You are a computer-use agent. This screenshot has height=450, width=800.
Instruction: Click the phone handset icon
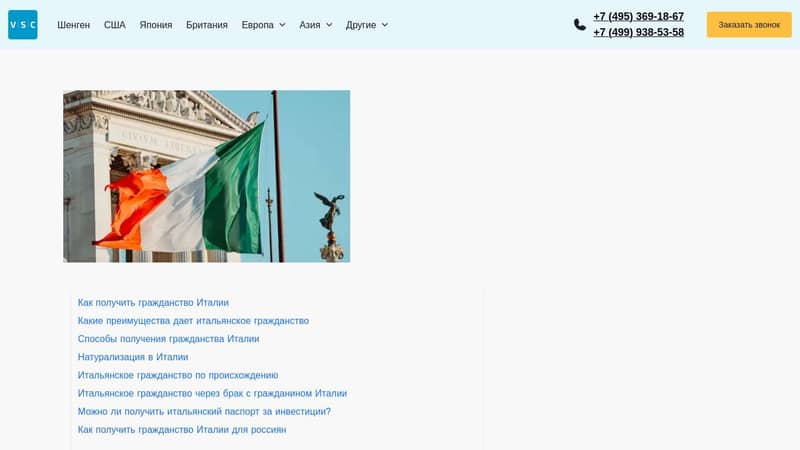tap(580, 24)
